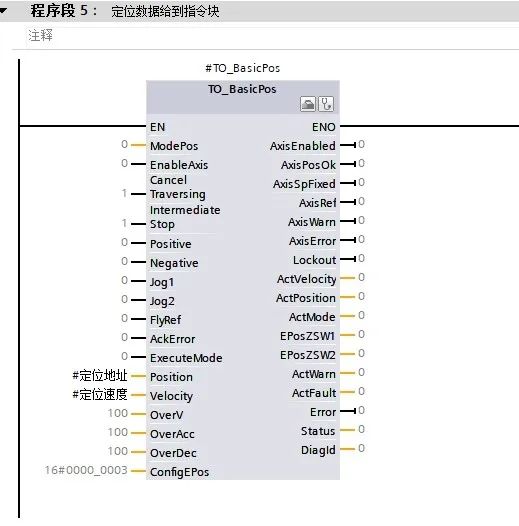The height and width of the screenshot is (526, 519).
Task: Click the AxisPosOk output value
Action: [x=361, y=163]
